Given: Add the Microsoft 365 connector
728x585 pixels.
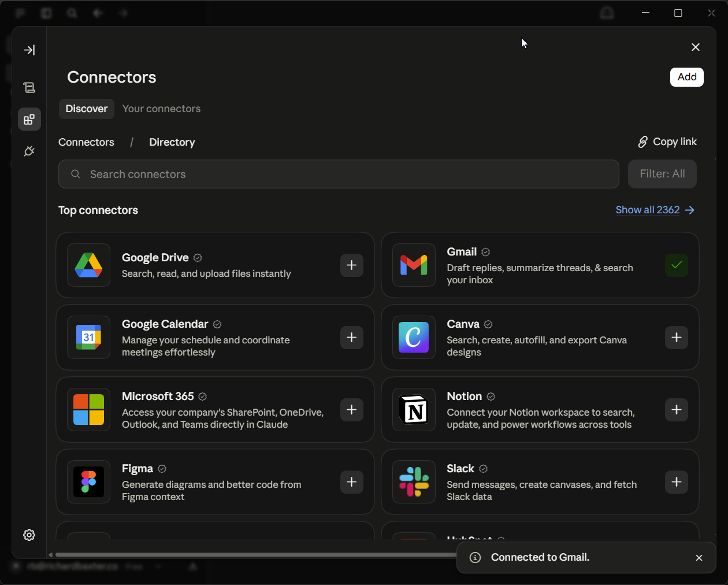Looking at the screenshot, I should click(x=352, y=410).
